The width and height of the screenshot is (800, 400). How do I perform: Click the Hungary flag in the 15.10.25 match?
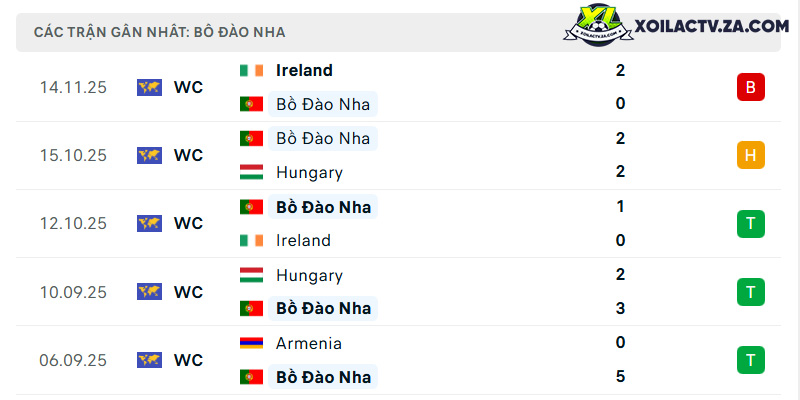[252, 172]
